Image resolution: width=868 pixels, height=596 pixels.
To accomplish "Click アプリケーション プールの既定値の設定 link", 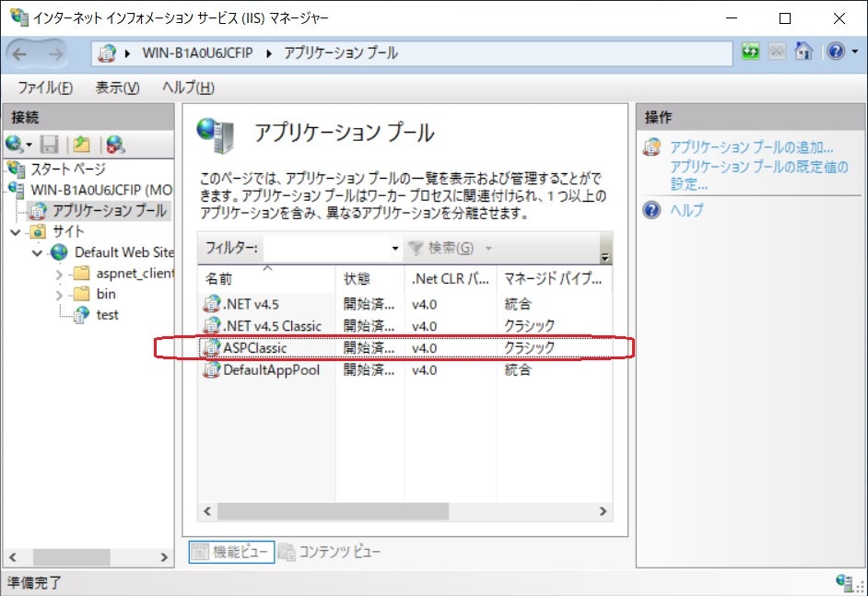I will (x=758, y=175).
